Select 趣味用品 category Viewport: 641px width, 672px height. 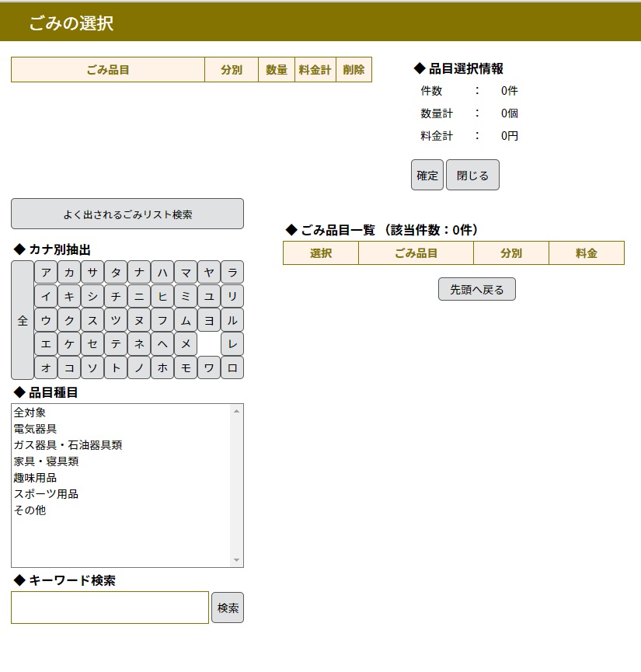pyautogui.click(x=121, y=478)
